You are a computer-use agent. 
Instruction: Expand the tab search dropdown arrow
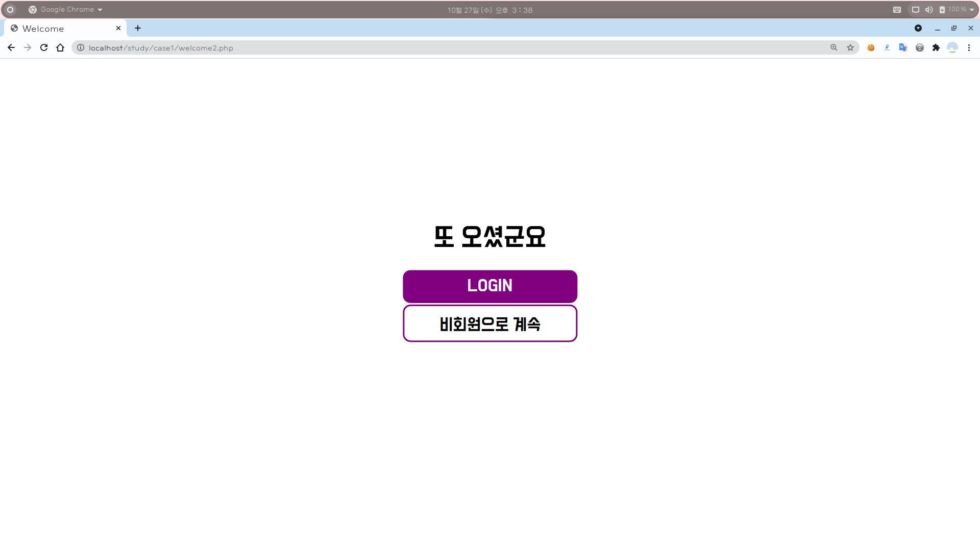pos(918,28)
